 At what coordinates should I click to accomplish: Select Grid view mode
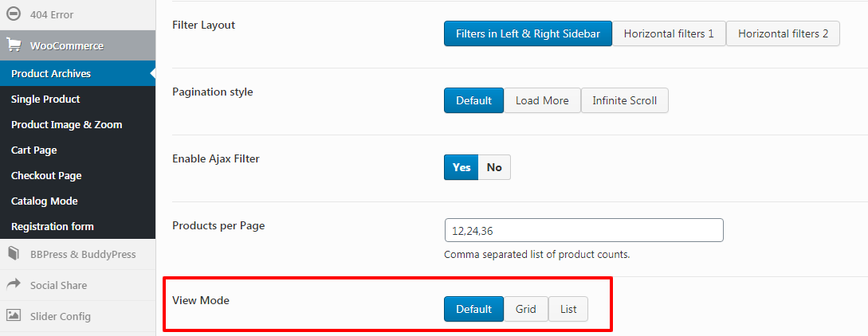pyautogui.click(x=526, y=309)
